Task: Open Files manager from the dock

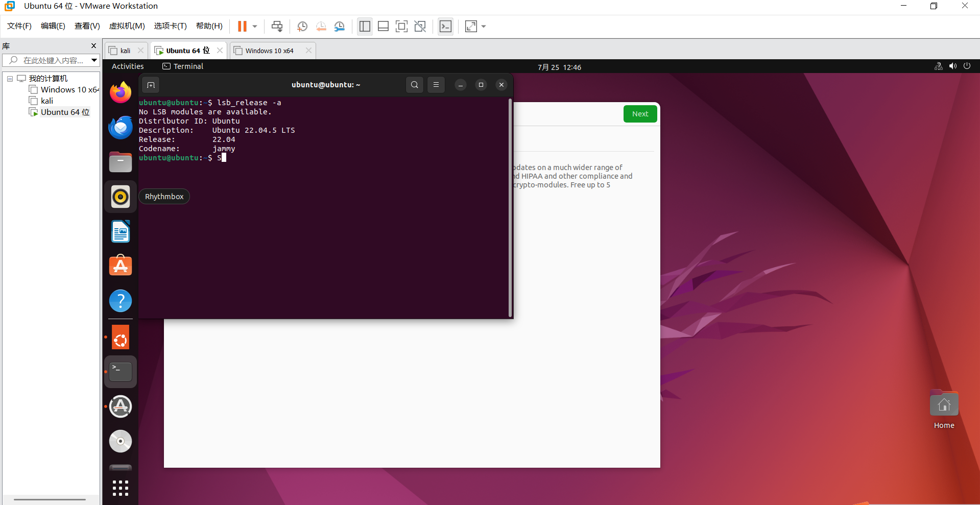Action: tap(121, 162)
